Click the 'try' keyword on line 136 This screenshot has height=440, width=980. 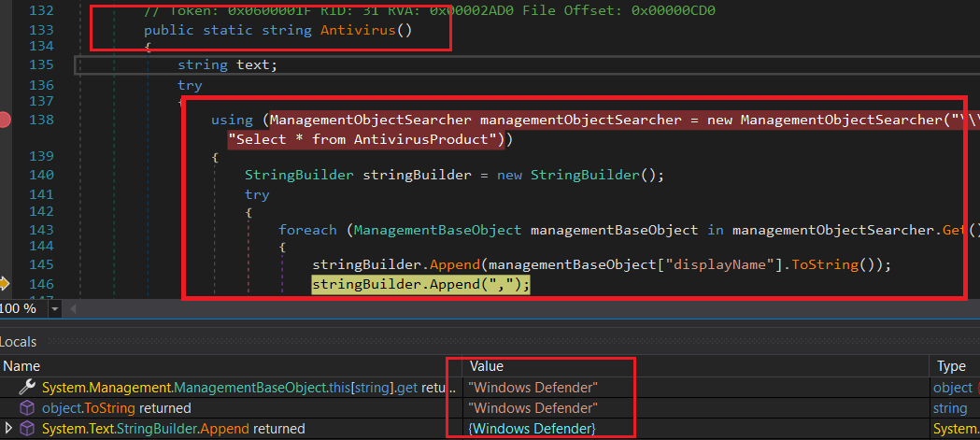click(190, 85)
